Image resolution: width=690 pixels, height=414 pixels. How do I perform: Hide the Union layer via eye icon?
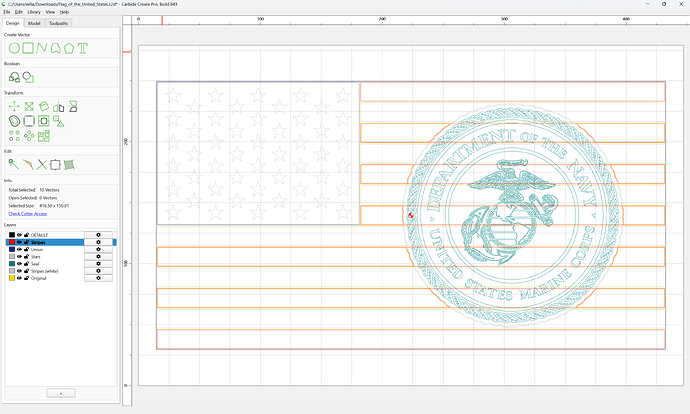[19, 249]
